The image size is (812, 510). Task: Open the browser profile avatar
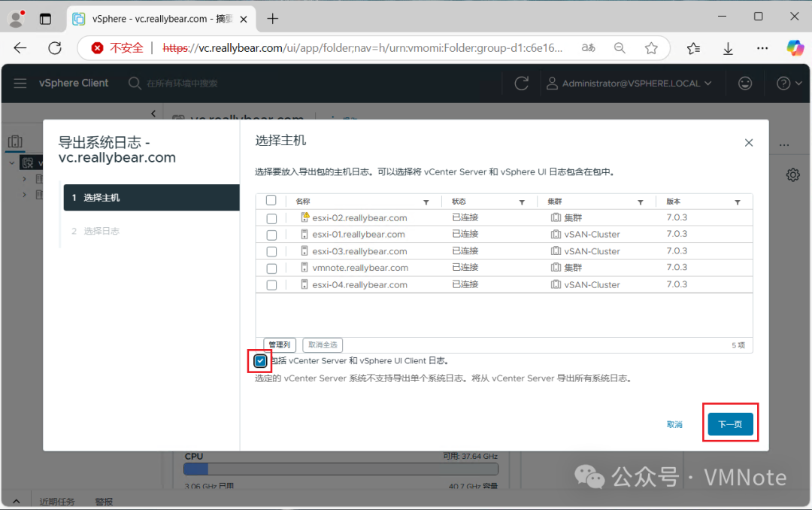[17, 19]
